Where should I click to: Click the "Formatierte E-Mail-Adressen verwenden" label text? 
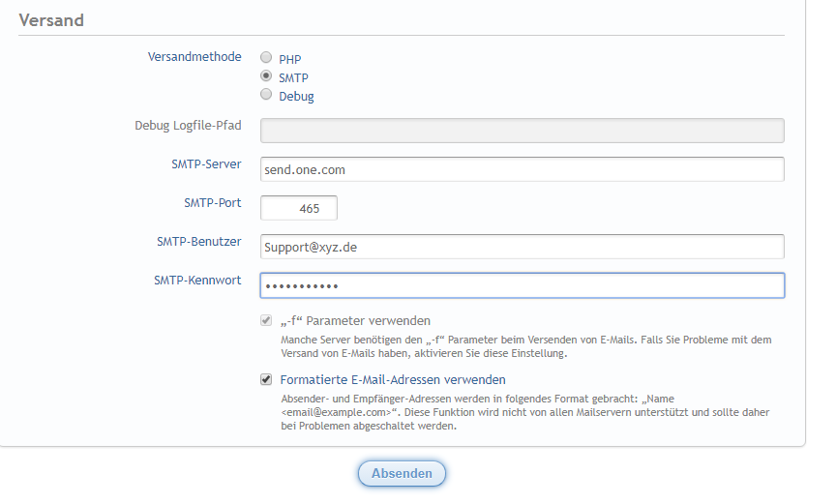(392, 380)
